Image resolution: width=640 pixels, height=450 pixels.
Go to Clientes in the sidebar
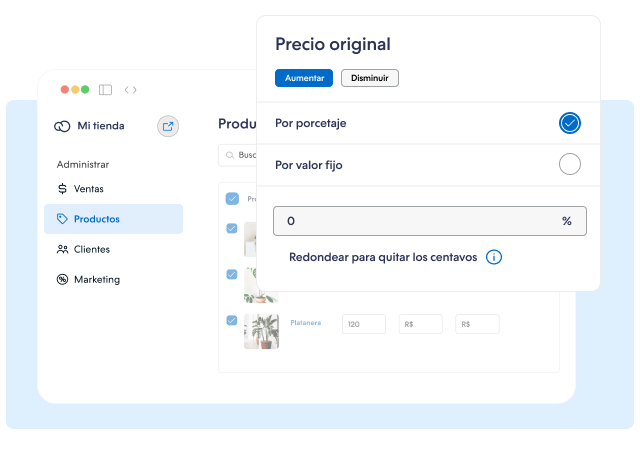point(91,249)
